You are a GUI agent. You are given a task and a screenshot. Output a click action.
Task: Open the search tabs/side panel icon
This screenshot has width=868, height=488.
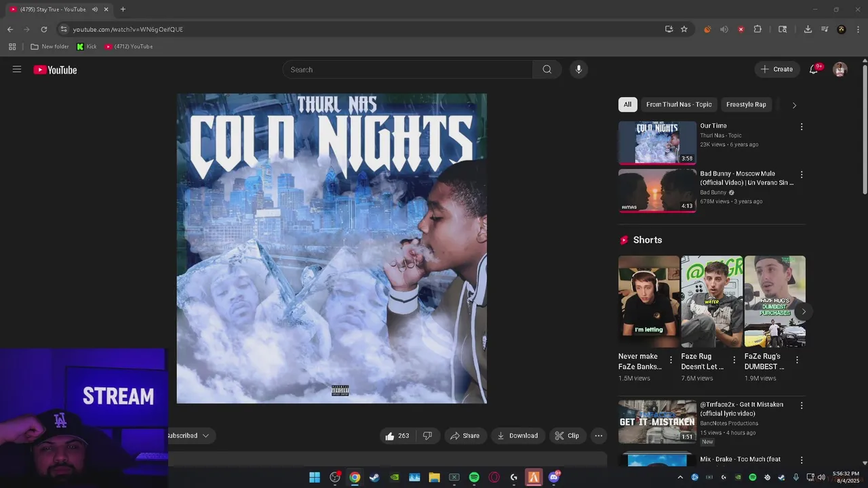[783, 29]
